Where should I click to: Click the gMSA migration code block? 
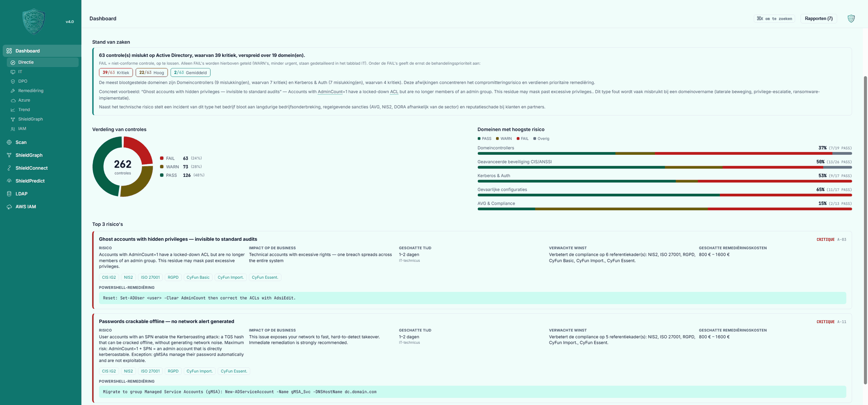point(473,392)
